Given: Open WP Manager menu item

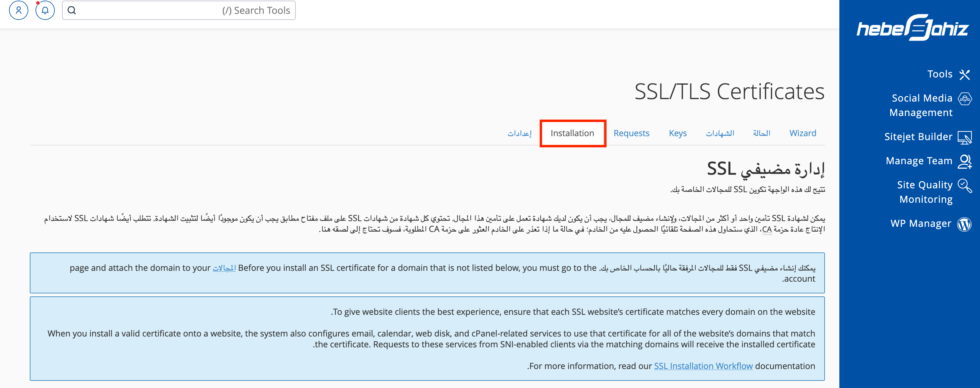Looking at the screenshot, I should click(x=921, y=224).
